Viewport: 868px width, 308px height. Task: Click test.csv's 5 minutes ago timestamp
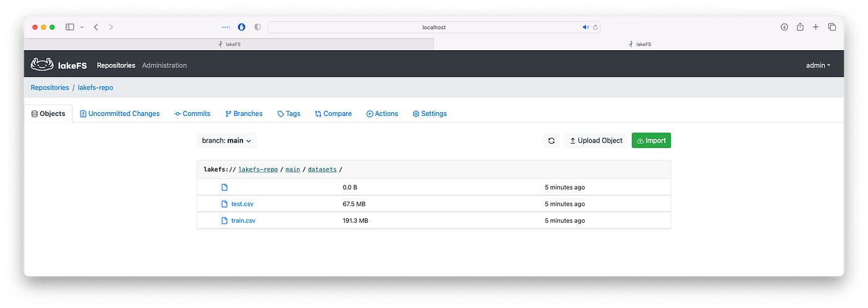point(565,204)
